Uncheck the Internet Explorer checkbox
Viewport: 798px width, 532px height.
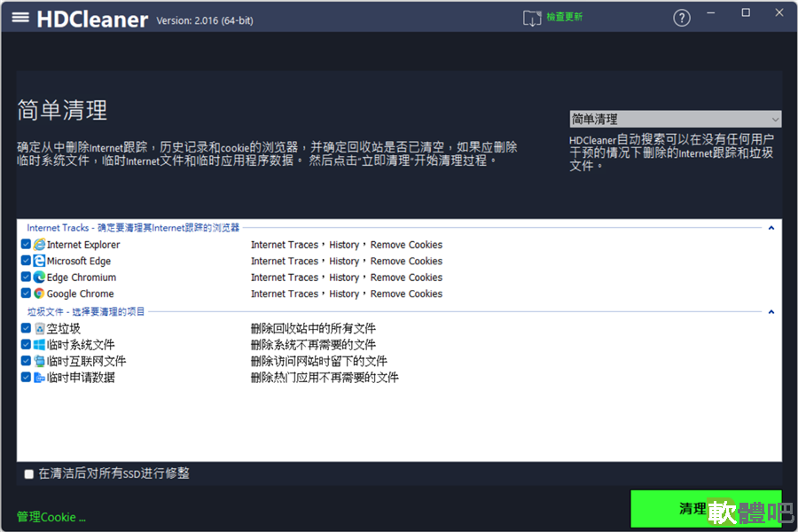pos(26,245)
